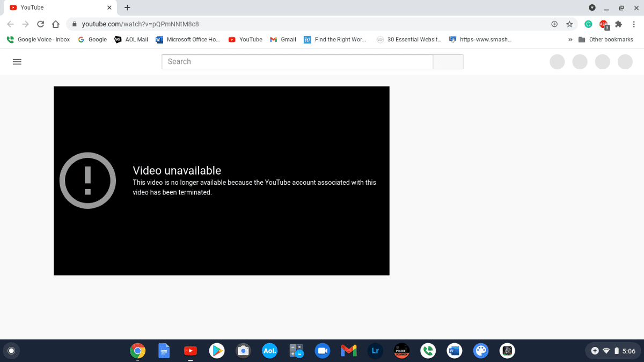644x362 pixels.
Task: Reload the page with the refresh icon
Action: coord(40,24)
